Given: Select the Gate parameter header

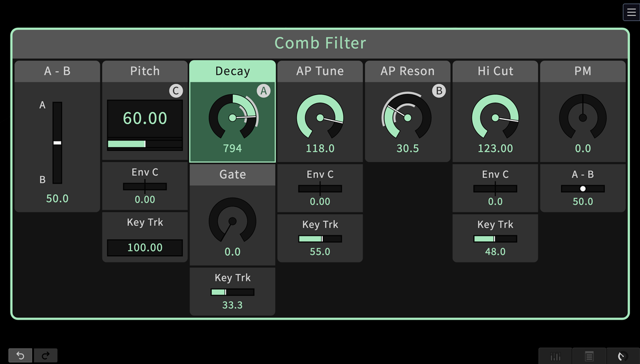Looking at the screenshot, I should coord(232,174).
